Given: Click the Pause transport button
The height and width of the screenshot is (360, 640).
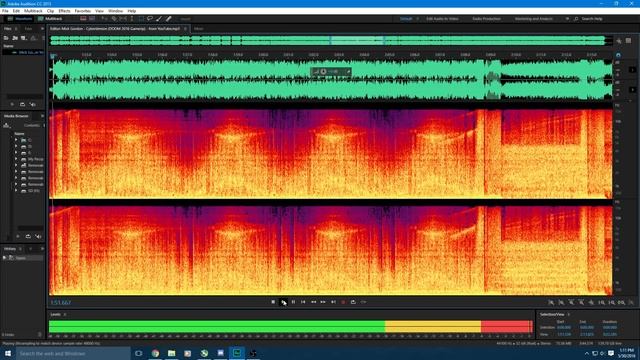Looking at the screenshot, I should click(x=293, y=302).
